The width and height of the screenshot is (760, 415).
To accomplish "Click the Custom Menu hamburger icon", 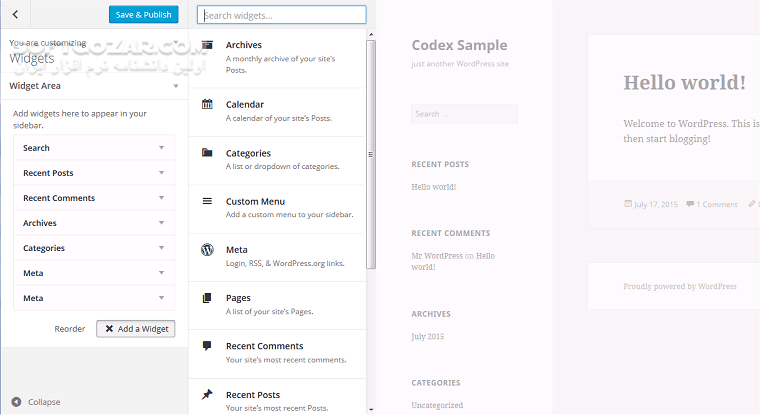I will [207, 201].
